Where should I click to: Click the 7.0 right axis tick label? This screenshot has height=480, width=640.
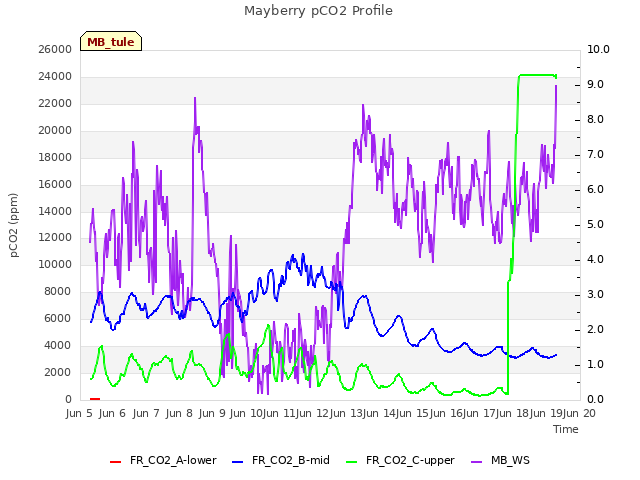[595, 154]
